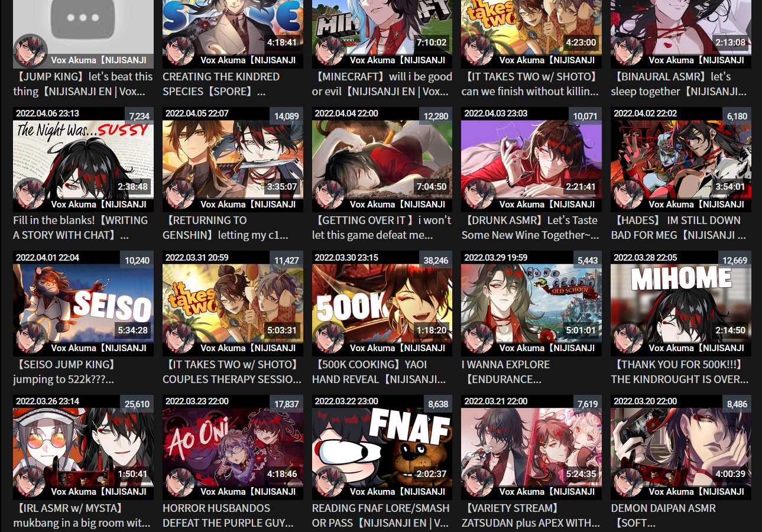Open the HADES stream thumbnail
The image size is (762, 532).
681,159
